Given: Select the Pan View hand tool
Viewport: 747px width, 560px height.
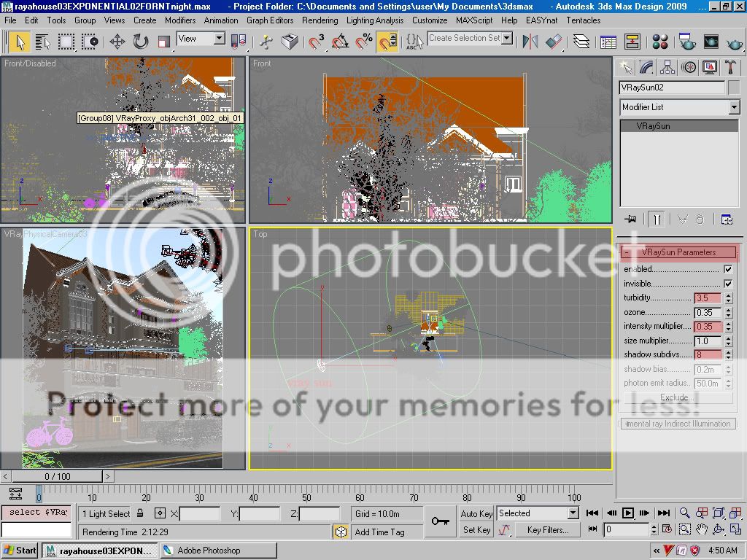Looking at the screenshot, I should [x=702, y=529].
